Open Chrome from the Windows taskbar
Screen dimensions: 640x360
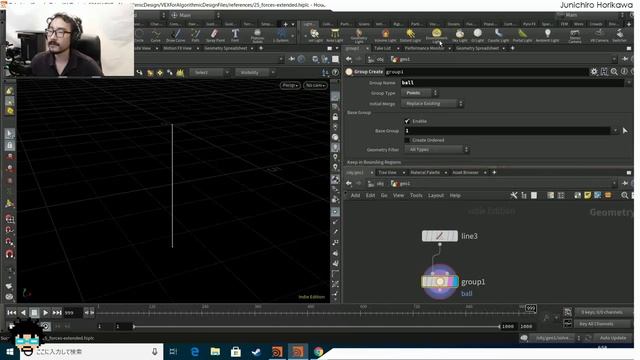(318, 351)
